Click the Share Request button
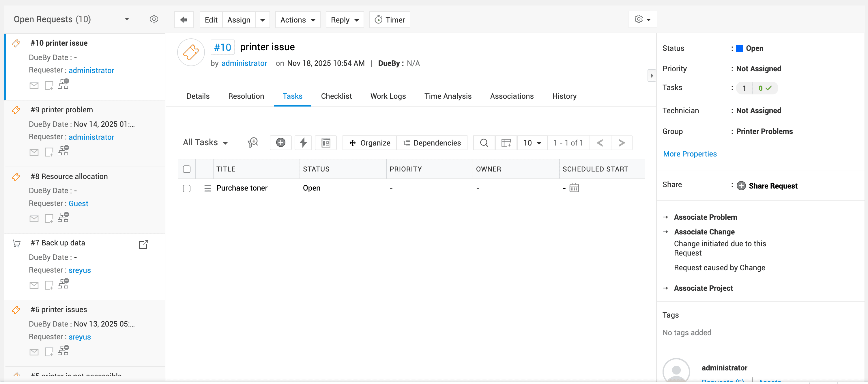Image resolution: width=868 pixels, height=384 pixels. click(x=767, y=186)
